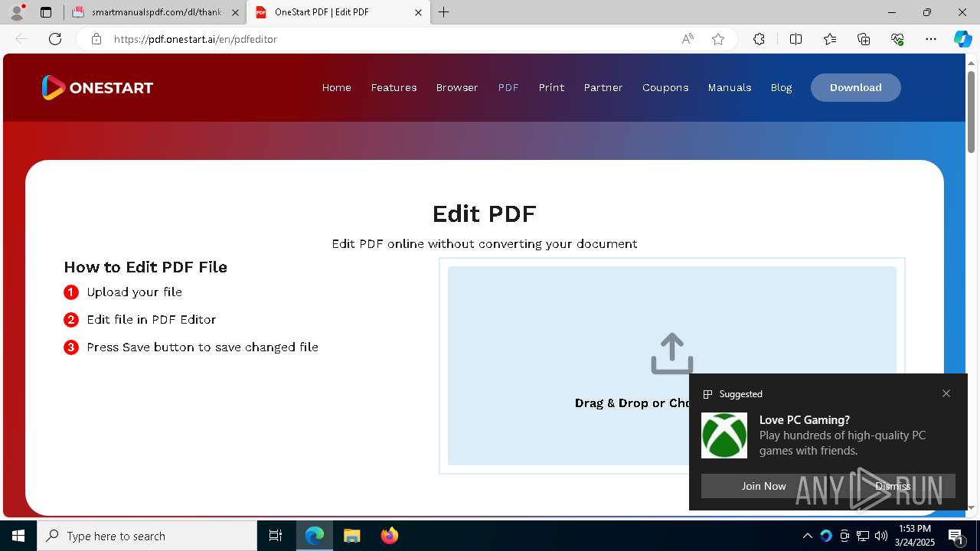Click "Edit file in PDF Editor" step text
Image resolution: width=980 pixels, height=551 pixels.
coord(152,320)
